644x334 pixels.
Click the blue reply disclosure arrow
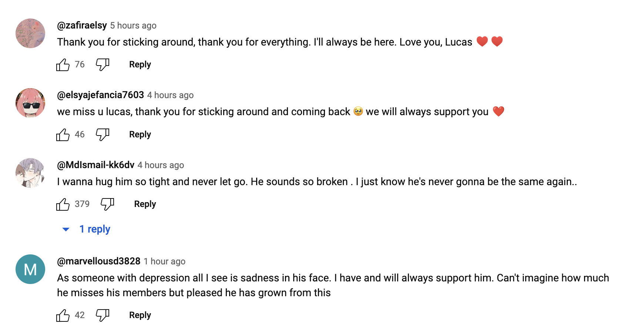point(66,230)
